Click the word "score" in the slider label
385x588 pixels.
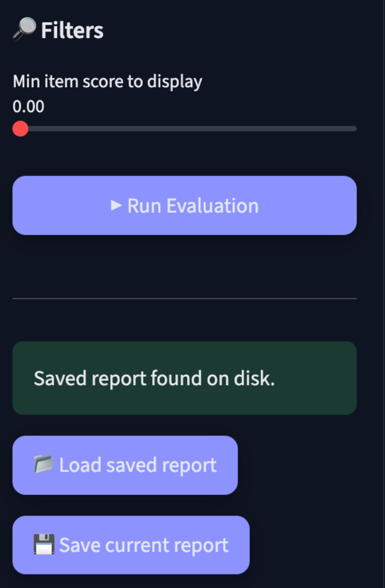coord(103,82)
